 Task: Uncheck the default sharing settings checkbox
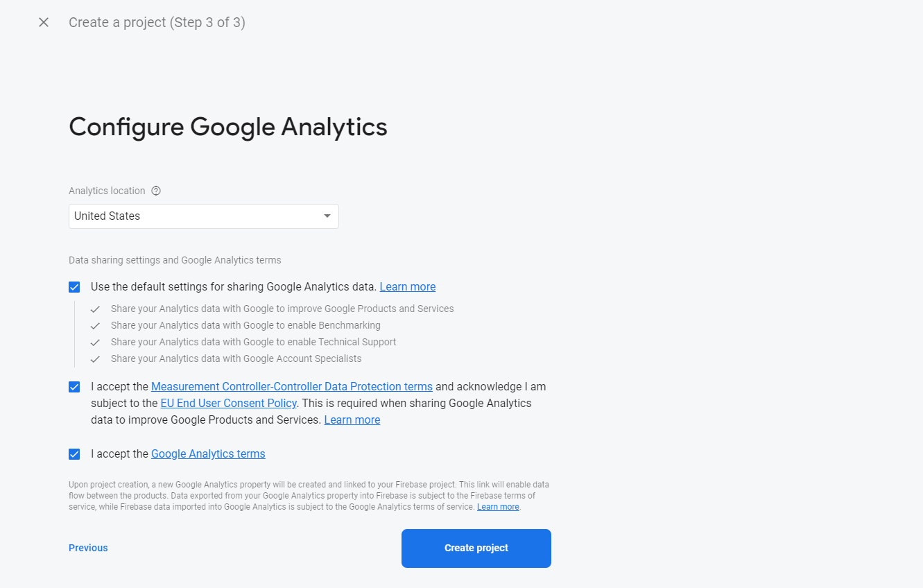(x=74, y=287)
